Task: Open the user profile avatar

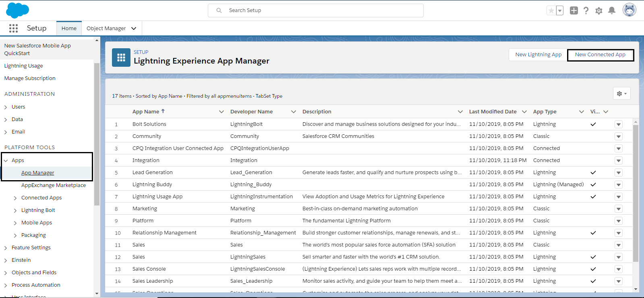Action: click(x=630, y=10)
